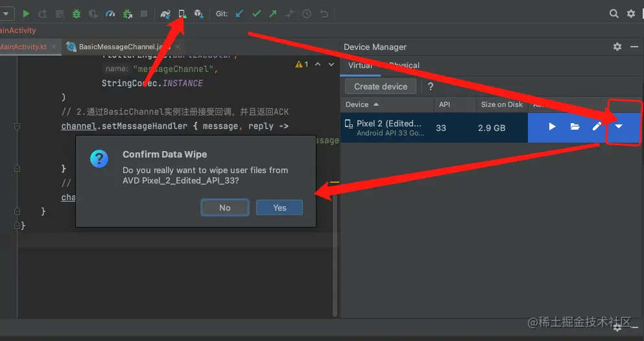Switch to the MainActivity.kt editor tab
The width and height of the screenshot is (644, 341).
coord(23,47)
